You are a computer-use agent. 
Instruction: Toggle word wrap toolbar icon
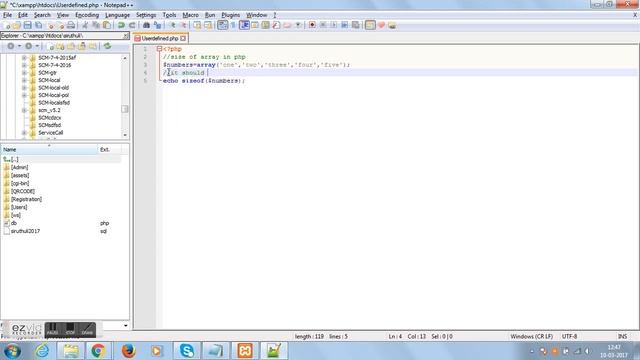point(222,25)
